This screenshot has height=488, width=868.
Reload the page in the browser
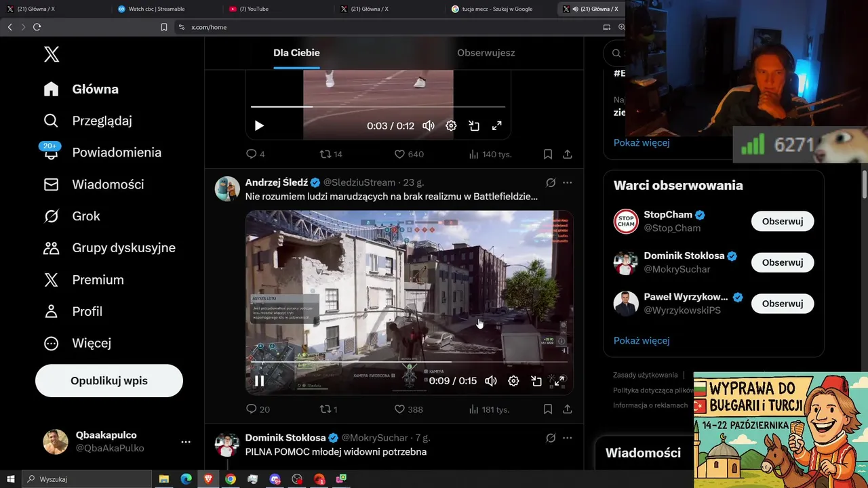tap(37, 27)
